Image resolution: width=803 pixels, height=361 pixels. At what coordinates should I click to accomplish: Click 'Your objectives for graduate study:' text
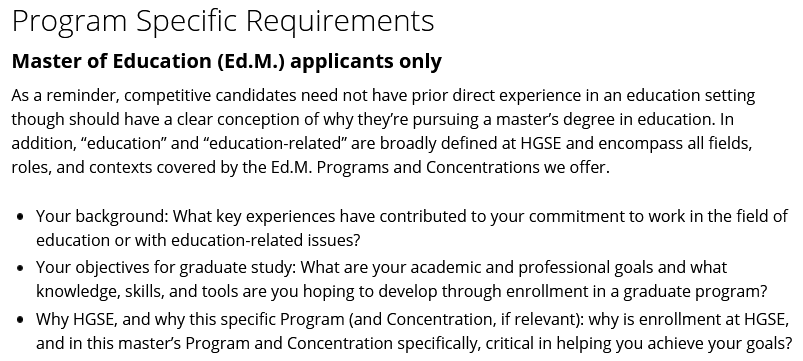[168, 268]
